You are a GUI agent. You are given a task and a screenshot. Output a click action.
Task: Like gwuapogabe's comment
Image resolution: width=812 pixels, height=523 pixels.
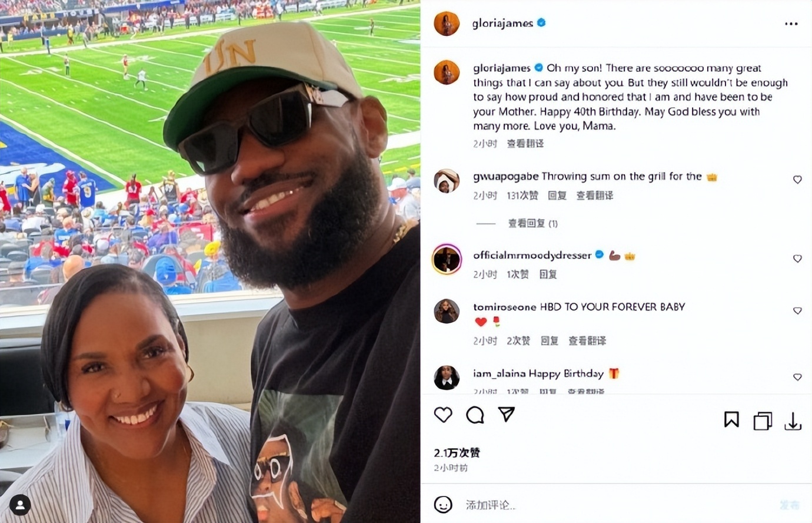[x=797, y=180]
